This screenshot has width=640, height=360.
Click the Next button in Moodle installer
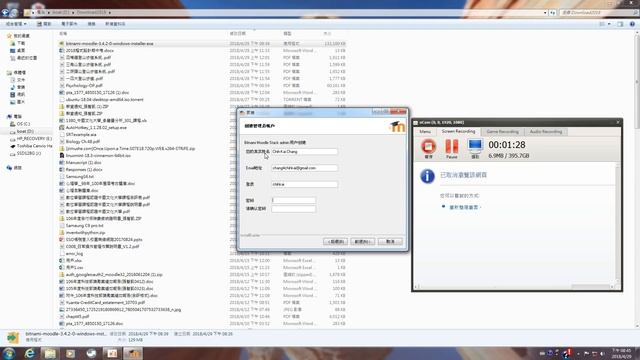(x=362, y=242)
